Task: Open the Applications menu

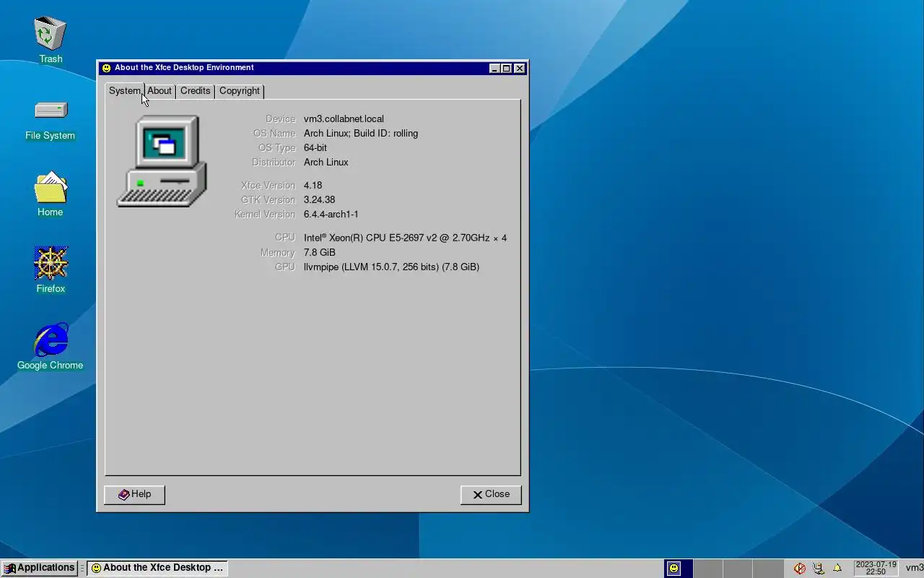Action: (39, 568)
